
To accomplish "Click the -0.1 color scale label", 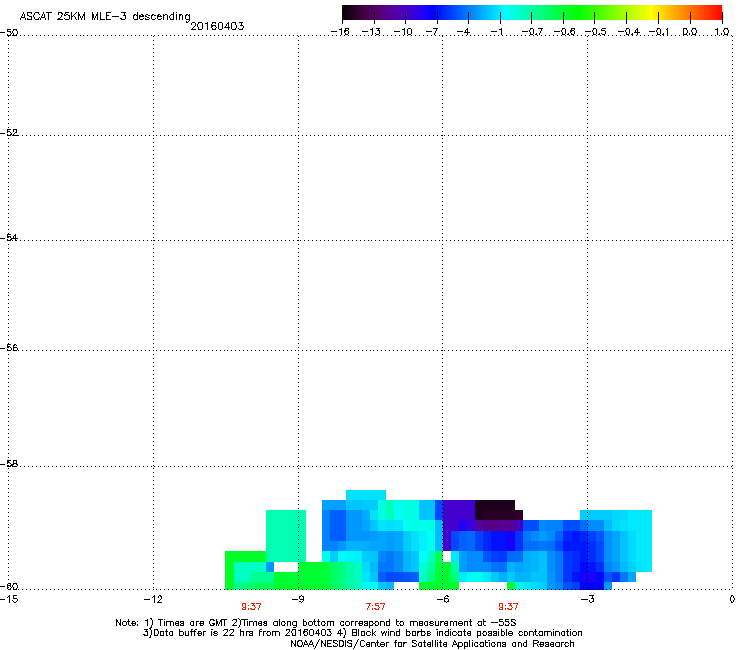I will (x=659, y=32).
